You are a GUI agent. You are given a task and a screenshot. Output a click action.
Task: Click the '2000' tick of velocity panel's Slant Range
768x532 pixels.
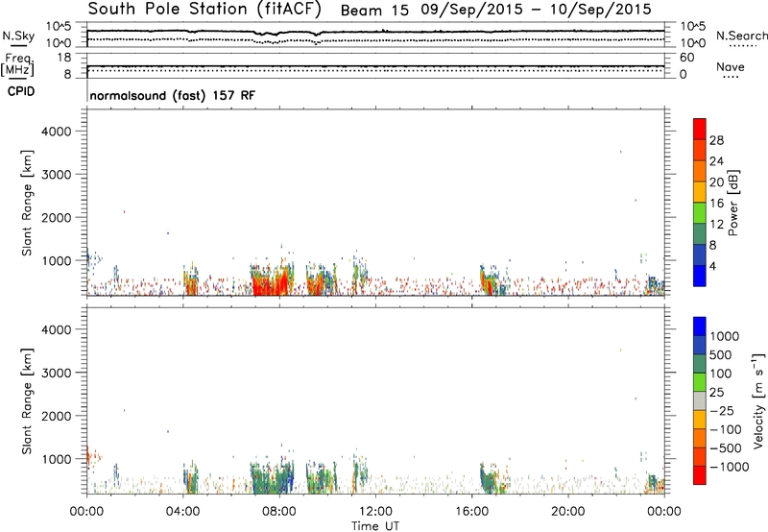point(57,416)
